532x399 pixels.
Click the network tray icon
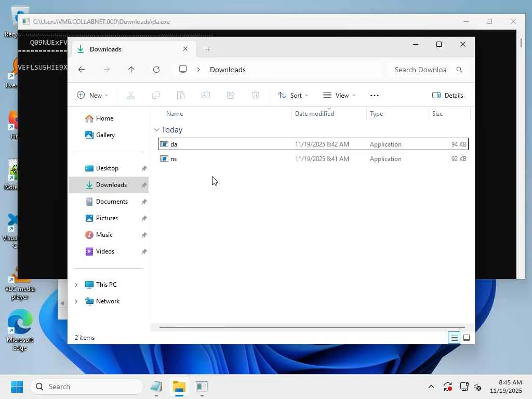pos(464,387)
